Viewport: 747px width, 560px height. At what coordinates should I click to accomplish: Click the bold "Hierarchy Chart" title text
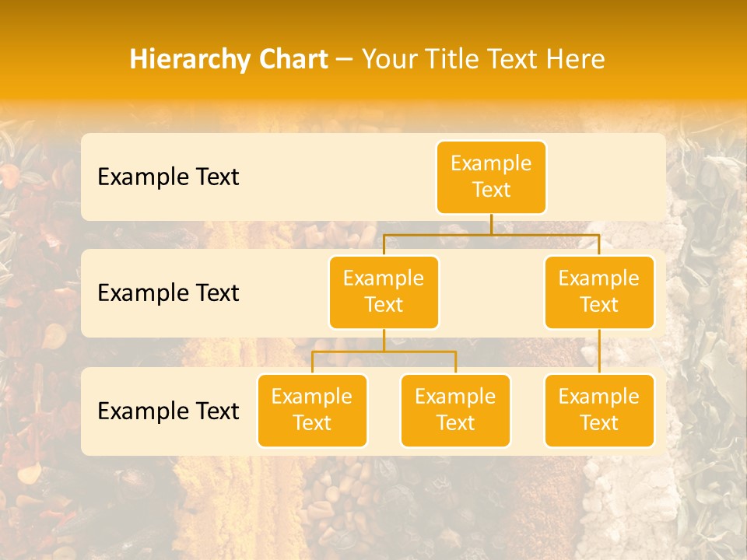click(229, 59)
